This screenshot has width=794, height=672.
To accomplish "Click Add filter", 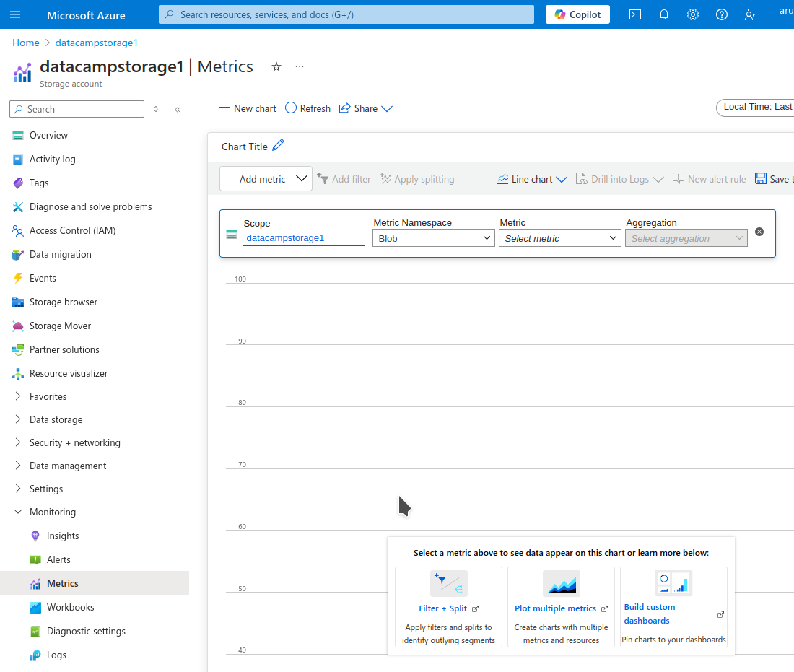I will click(x=344, y=179).
